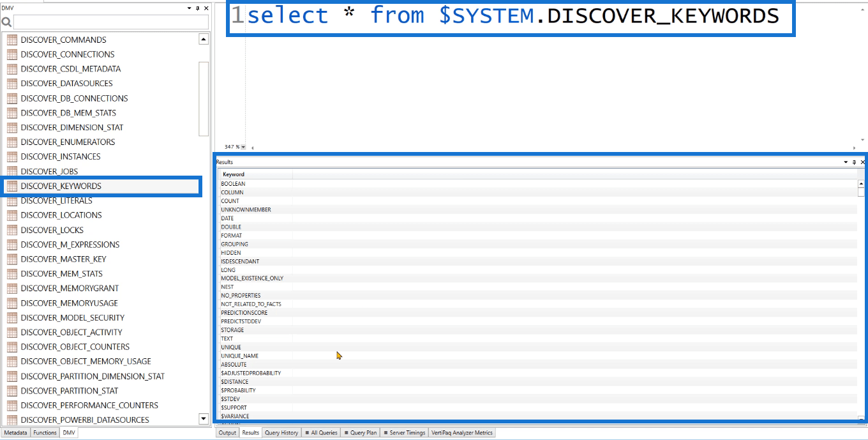Click table icon next to DISCOVER_LITERALS
Screen dimensions: 868x440
[x=12, y=201]
